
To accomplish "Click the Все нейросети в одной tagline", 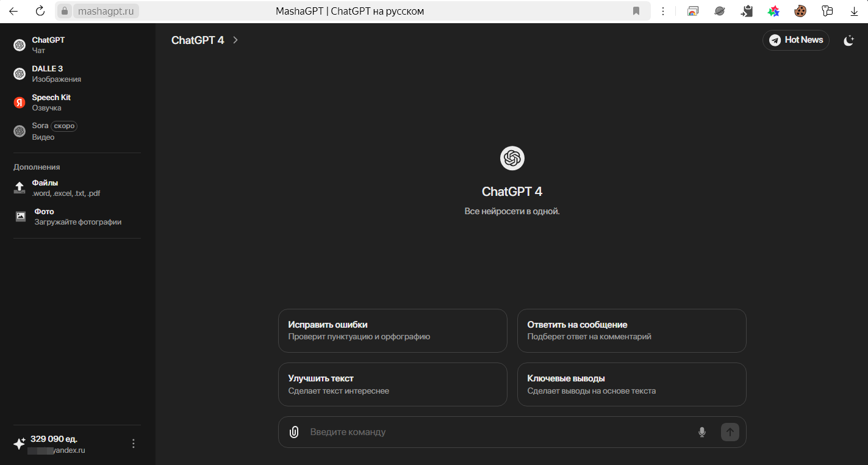I will point(512,211).
